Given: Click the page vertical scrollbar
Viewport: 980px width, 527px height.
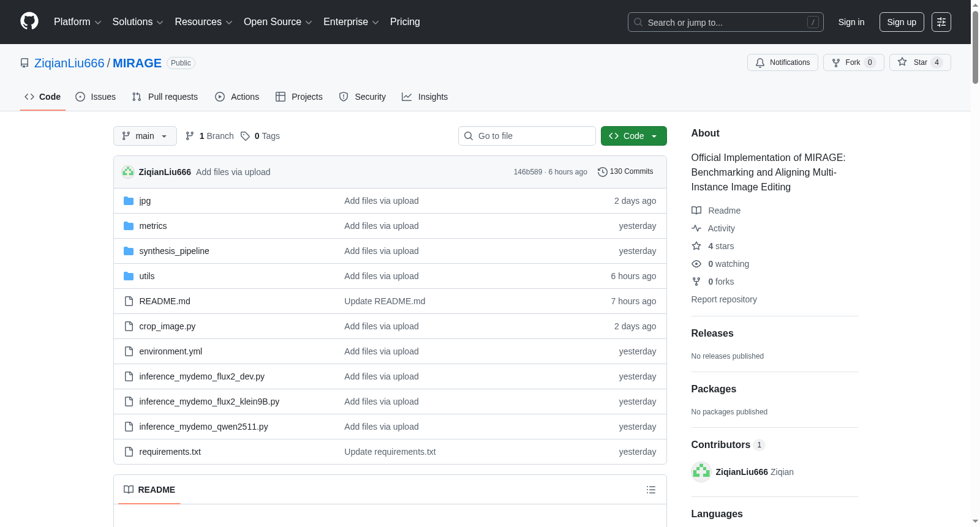Looking at the screenshot, I should tap(975, 48).
